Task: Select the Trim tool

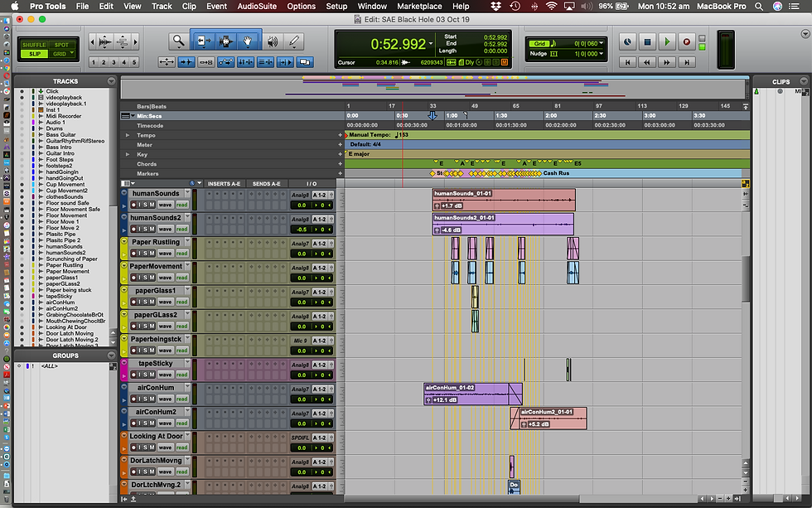Action: [203, 41]
